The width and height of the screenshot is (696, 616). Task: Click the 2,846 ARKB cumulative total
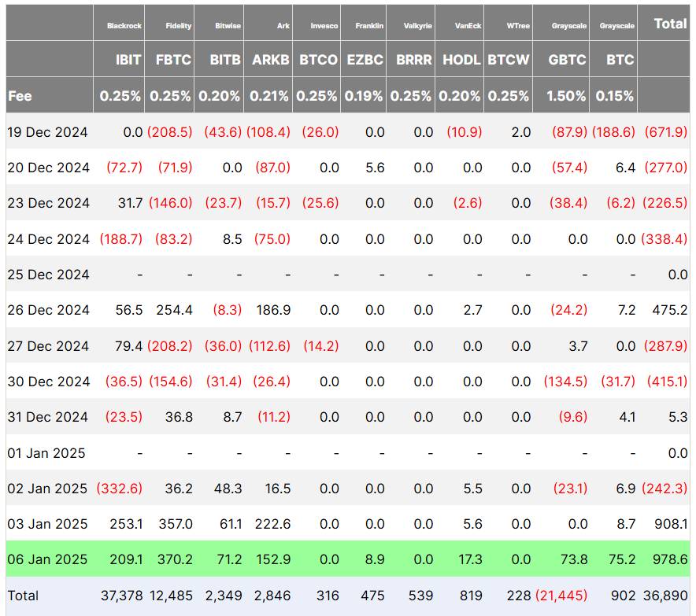272,596
